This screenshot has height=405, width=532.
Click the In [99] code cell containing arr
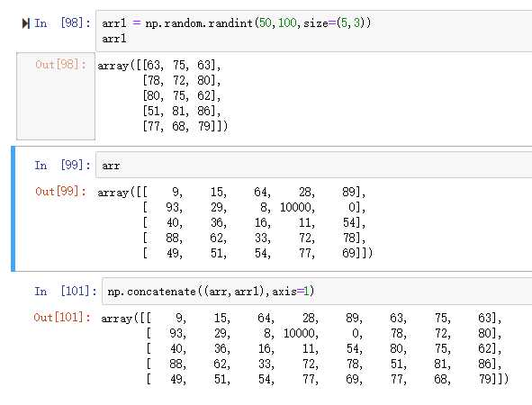314,166
